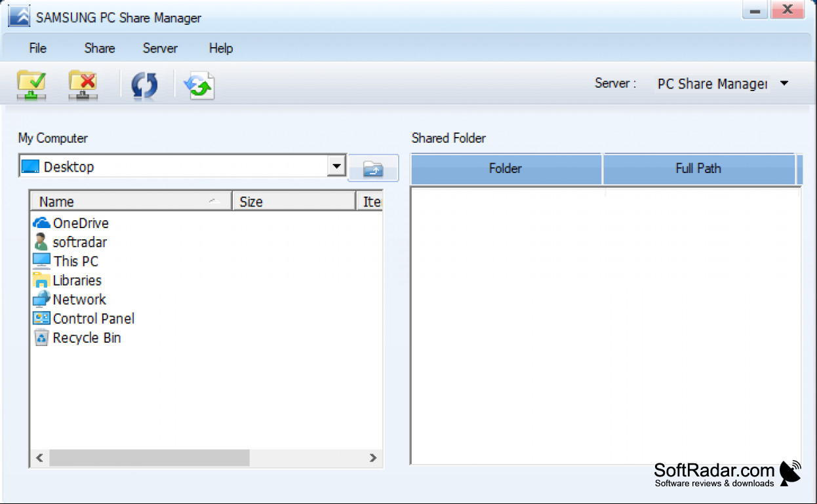
Task: Open the File menu
Action: (x=38, y=48)
